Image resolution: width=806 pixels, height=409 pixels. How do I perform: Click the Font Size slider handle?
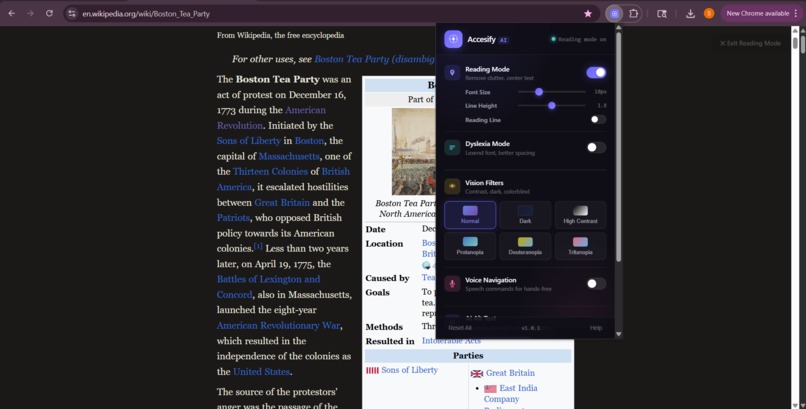tap(539, 92)
